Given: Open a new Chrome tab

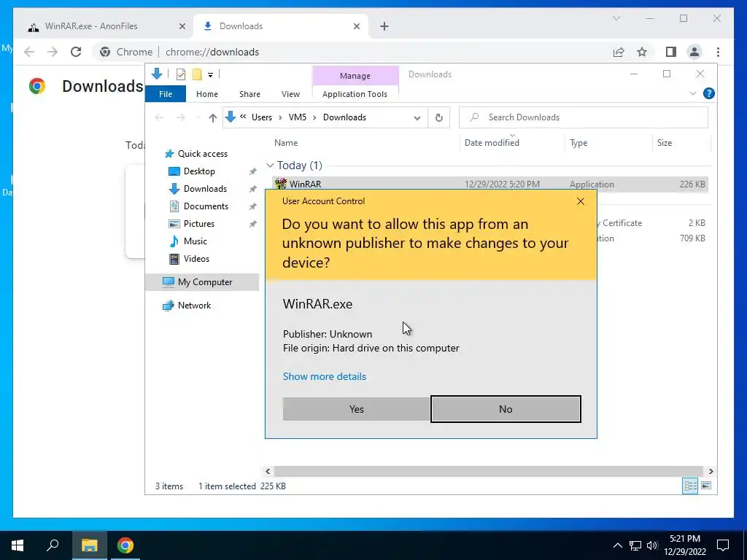Looking at the screenshot, I should (384, 27).
